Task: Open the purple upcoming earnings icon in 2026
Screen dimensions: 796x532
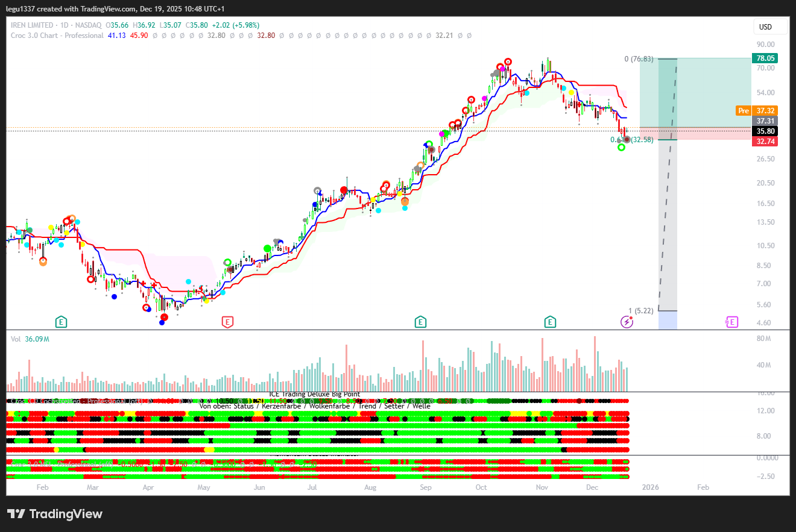Action: pyautogui.click(x=731, y=322)
